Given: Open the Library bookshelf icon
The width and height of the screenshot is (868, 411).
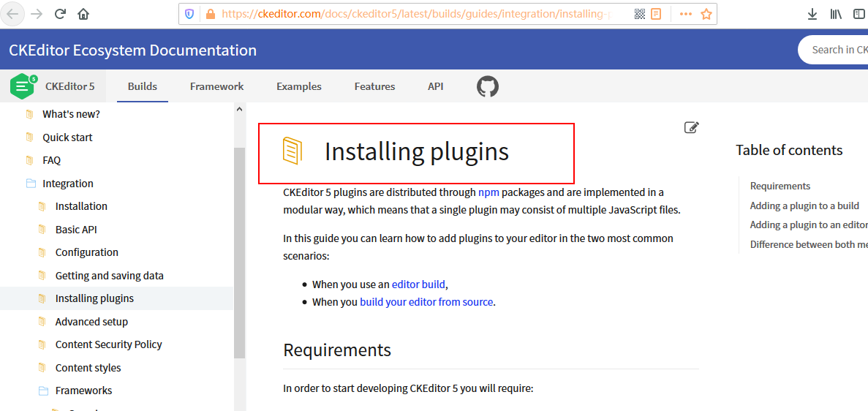Looking at the screenshot, I should 835,15.
